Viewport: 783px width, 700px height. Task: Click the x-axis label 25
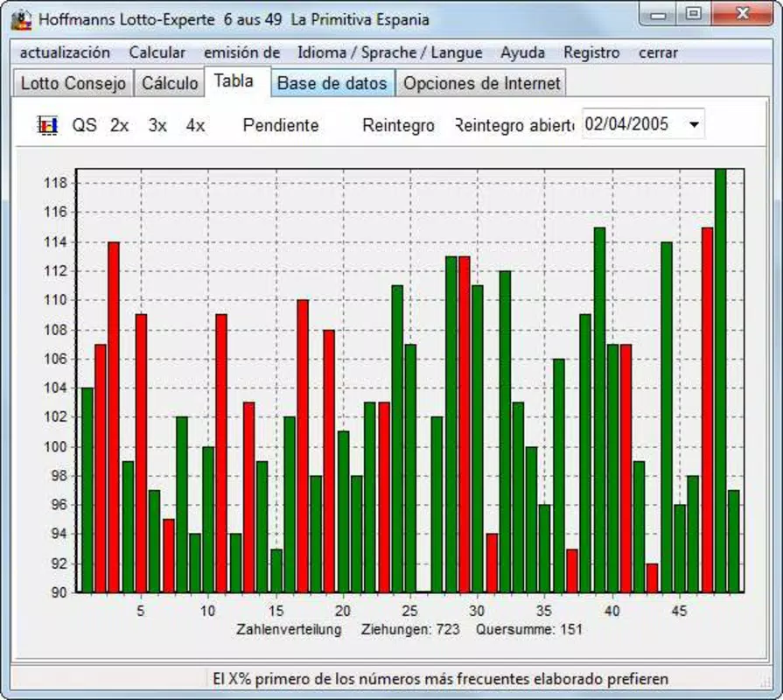click(409, 610)
